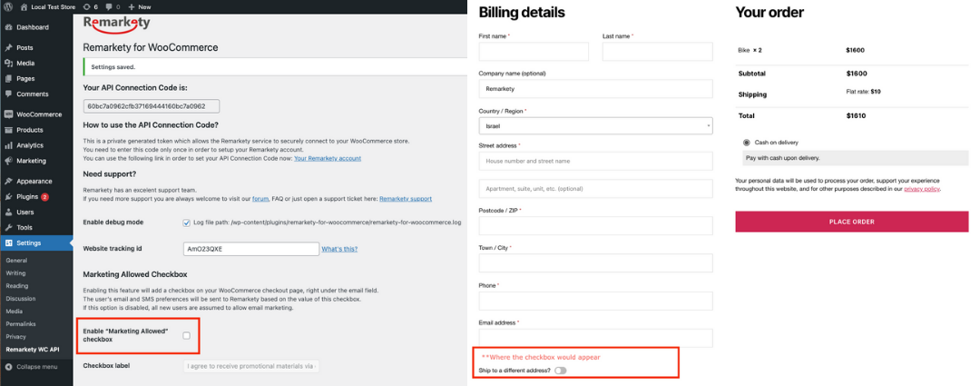Click the Postcode / ZIP field
980x386 pixels.
(x=595, y=226)
